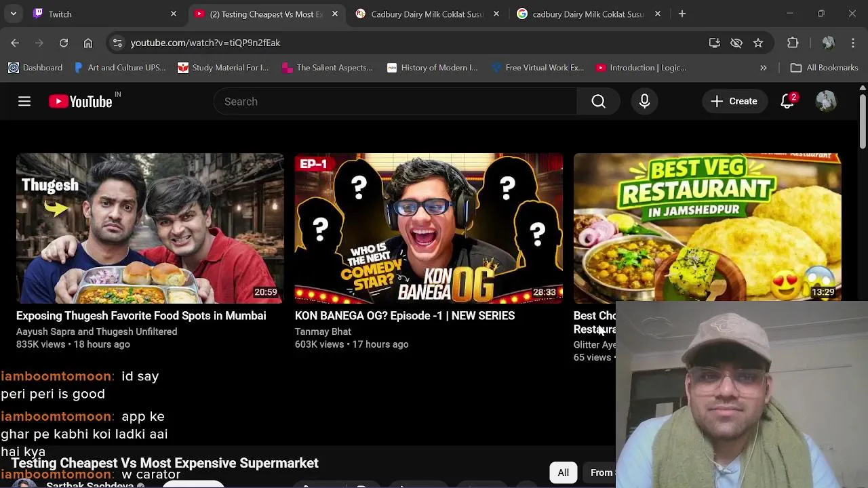Open Exposing Thugesh Favorite Food Spots thumbnail
Image resolution: width=868 pixels, height=488 pixels.
150,228
